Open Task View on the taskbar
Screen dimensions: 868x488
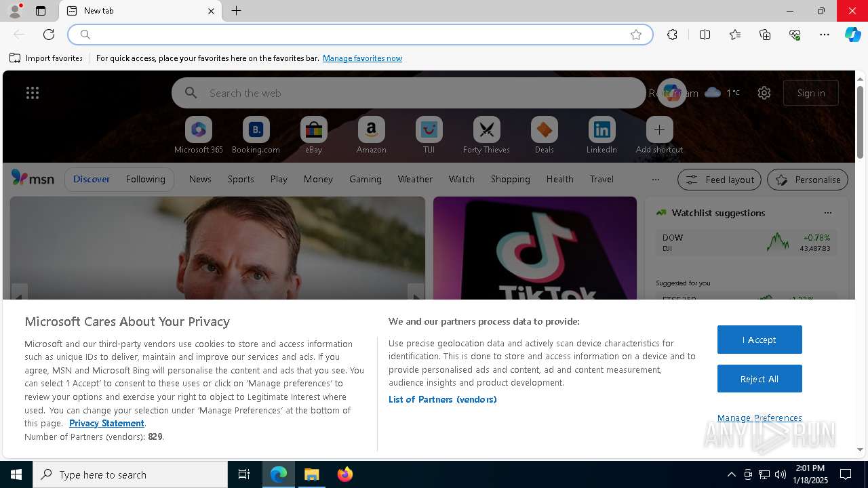tap(244, 474)
